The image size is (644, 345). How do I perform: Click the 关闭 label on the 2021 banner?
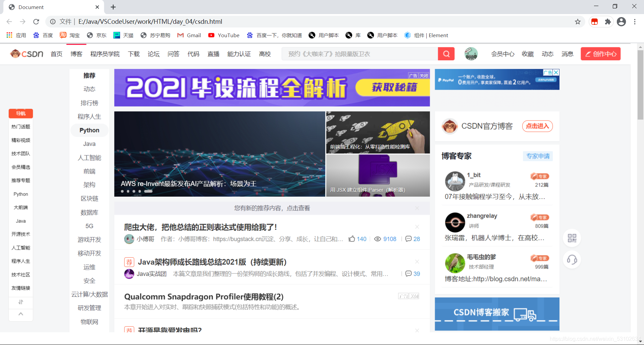[424, 76]
